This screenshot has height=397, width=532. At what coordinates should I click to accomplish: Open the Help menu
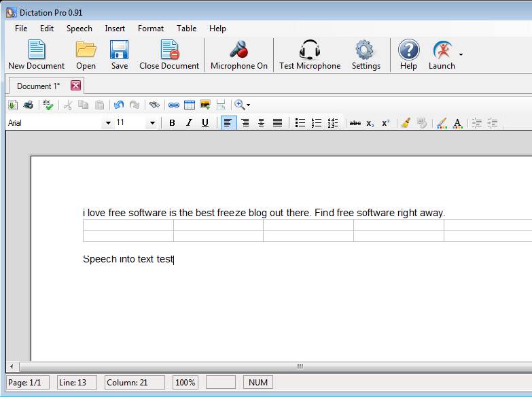[217, 29]
